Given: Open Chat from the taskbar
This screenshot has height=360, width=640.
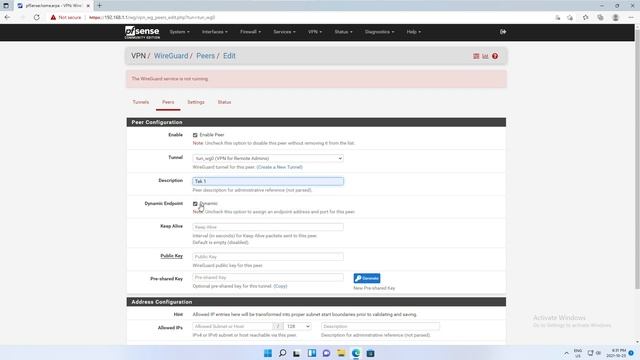Looking at the screenshot, I should click(x=326, y=353).
